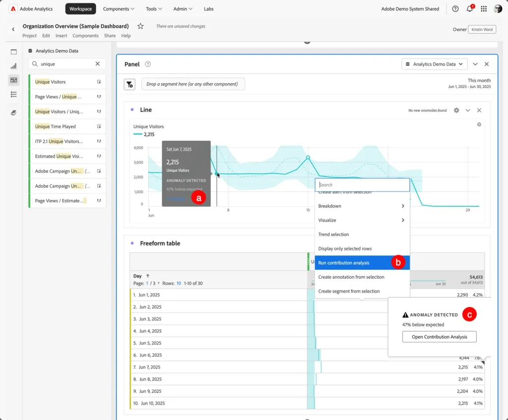The height and width of the screenshot is (420, 508).
Task: Open the Visualizations rail in the left sidebar
Action: pyautogui.click(x=14, y=65)
